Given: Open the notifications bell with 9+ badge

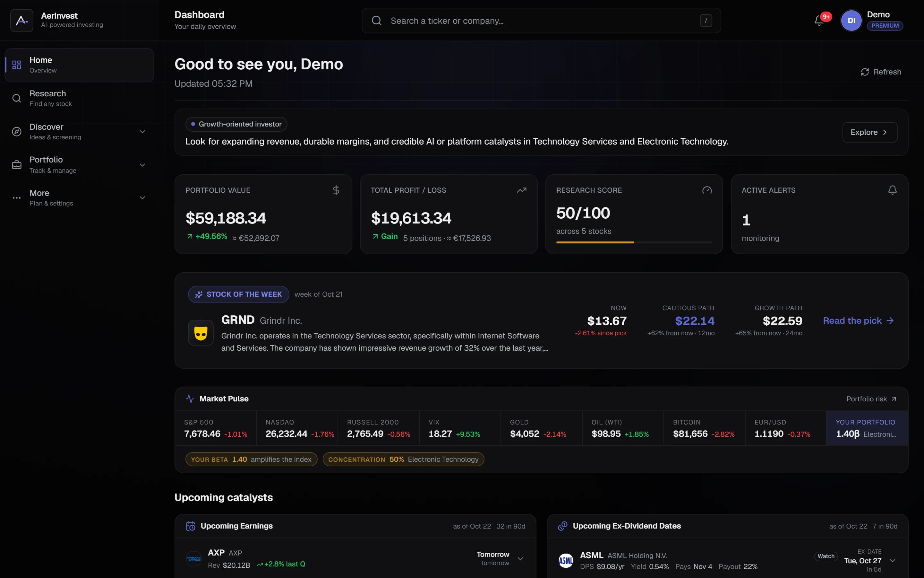Looking at the screenshot, I should pos(819,20).
